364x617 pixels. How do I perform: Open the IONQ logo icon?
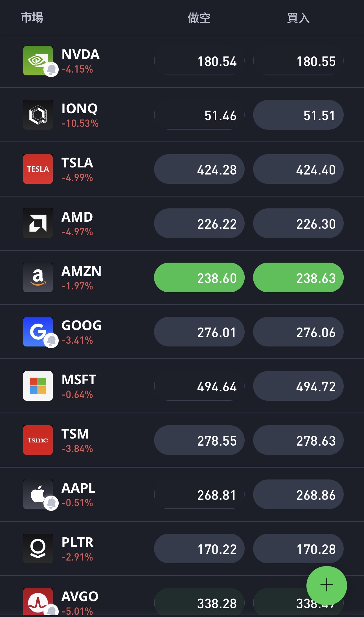pos(38,115)
